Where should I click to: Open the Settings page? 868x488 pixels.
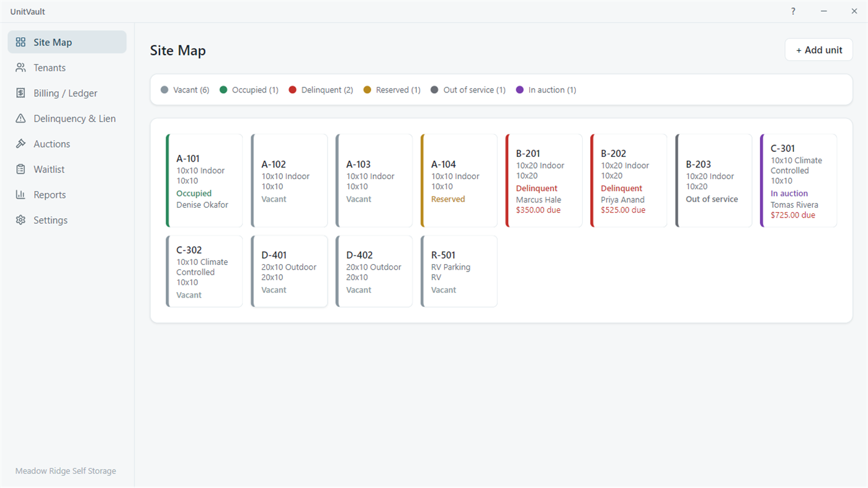coord(67,220)
